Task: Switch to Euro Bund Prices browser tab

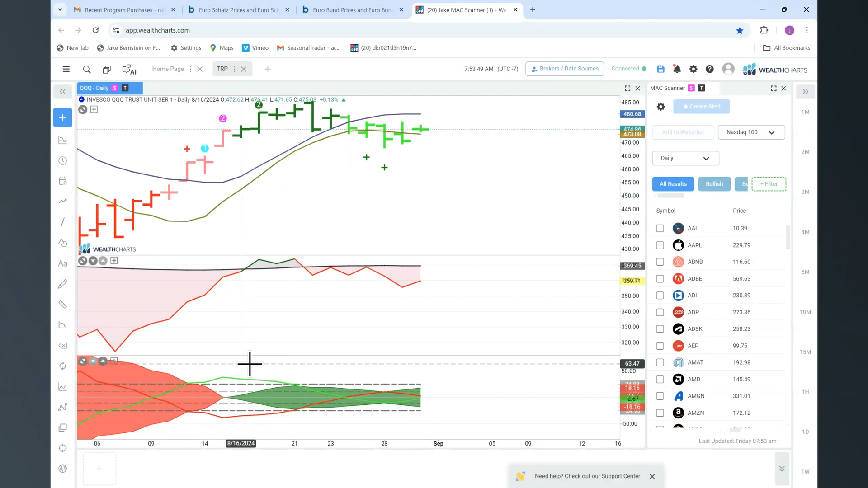Action: (353, 10)
